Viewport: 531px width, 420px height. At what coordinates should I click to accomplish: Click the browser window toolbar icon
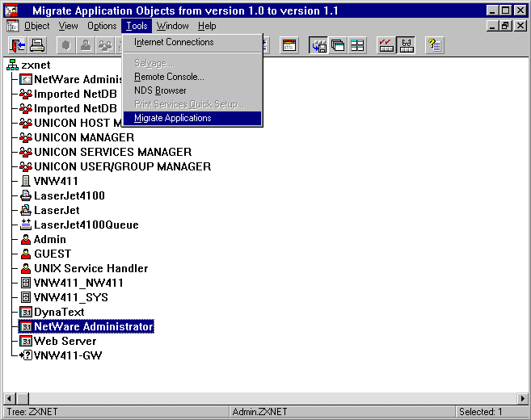(x=289, y=45)
